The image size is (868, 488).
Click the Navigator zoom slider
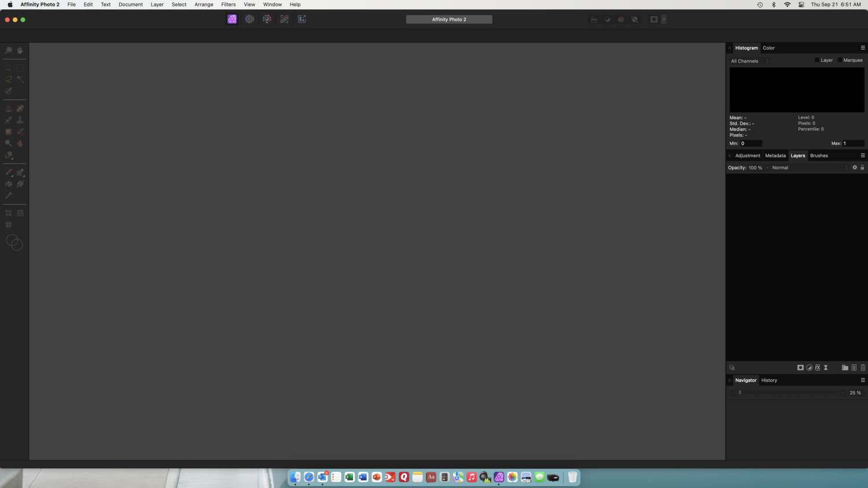coord(740,393)
